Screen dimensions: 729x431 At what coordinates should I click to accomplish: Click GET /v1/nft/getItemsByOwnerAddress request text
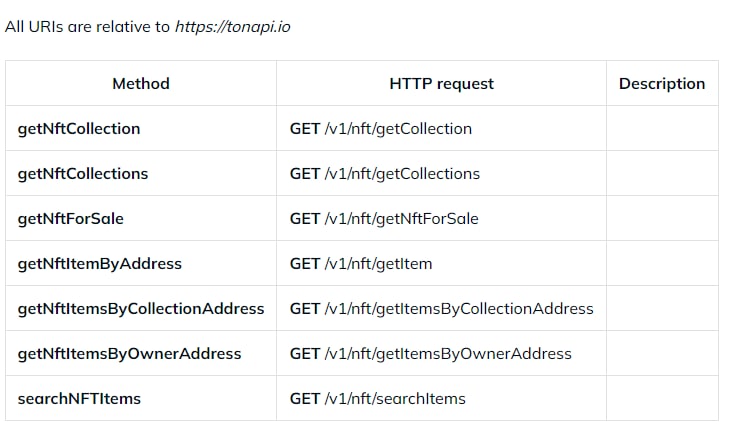[x=431, y=354]
